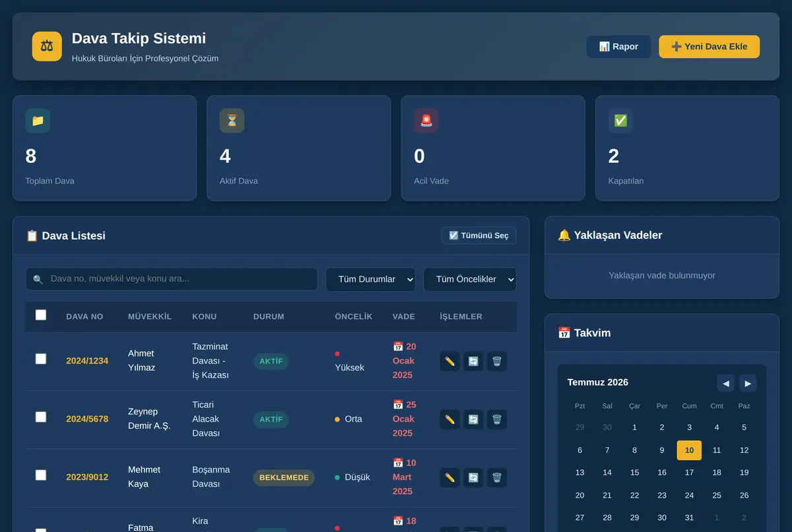The height and width of the screenshot is (532, 792).
Task: Open the Tüm Durumlar status filter
Action: pyautogui.click(x=371, y=279)
